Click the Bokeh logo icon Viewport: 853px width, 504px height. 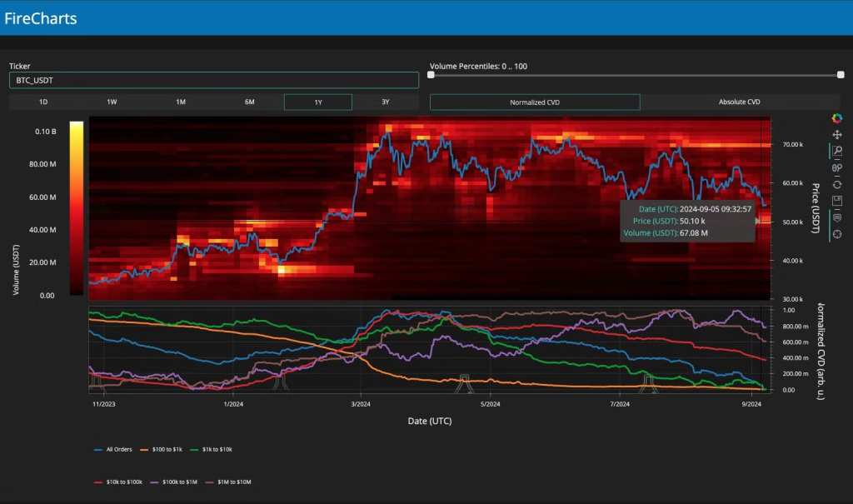pyautogui.click(x=837, y=118)
